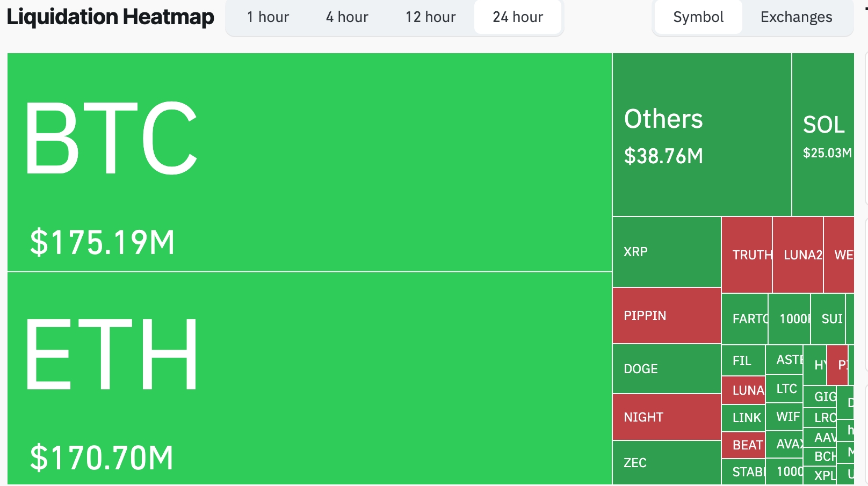Switch to the 1 hour timeframe

coord(267,17)
